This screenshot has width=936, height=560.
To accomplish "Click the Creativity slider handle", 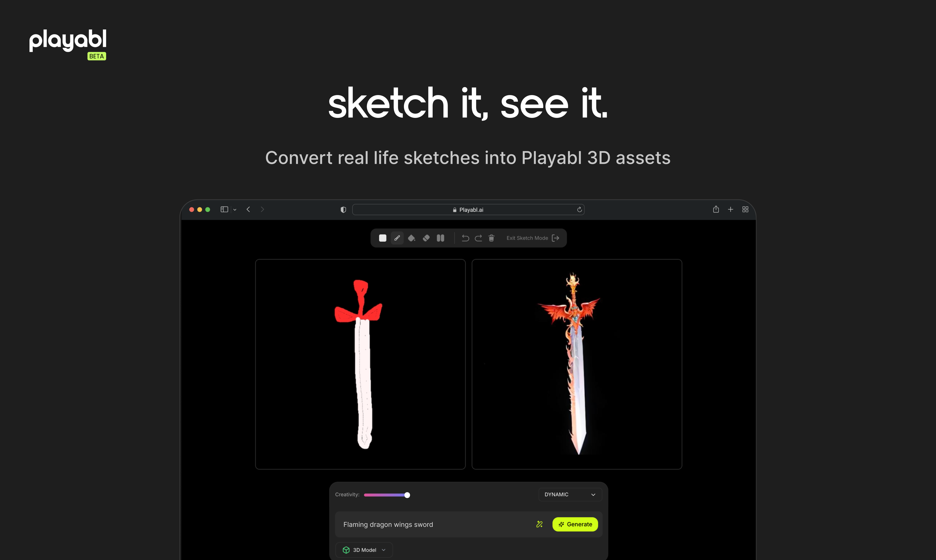I will coord(407,495).
